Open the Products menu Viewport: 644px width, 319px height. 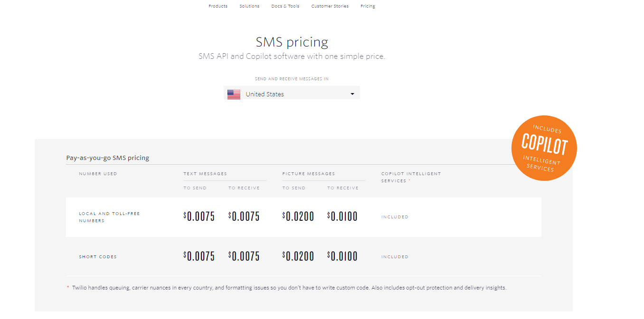pyautogui.click(x=218, y=6)
